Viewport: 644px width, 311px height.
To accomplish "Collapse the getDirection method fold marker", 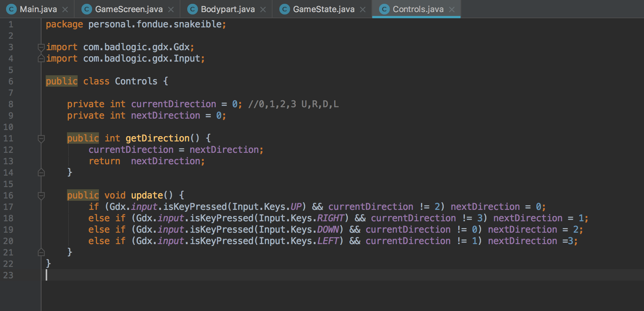I will click(41, 138).
